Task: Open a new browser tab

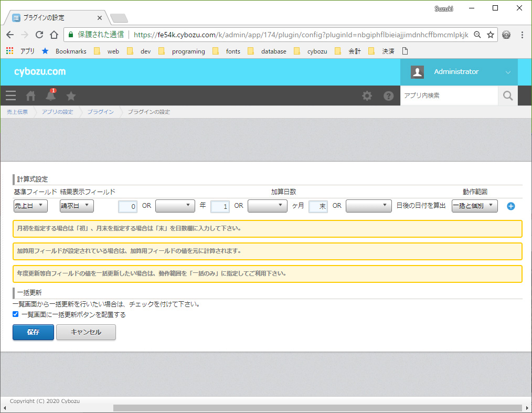Action: tap(119, 18)
